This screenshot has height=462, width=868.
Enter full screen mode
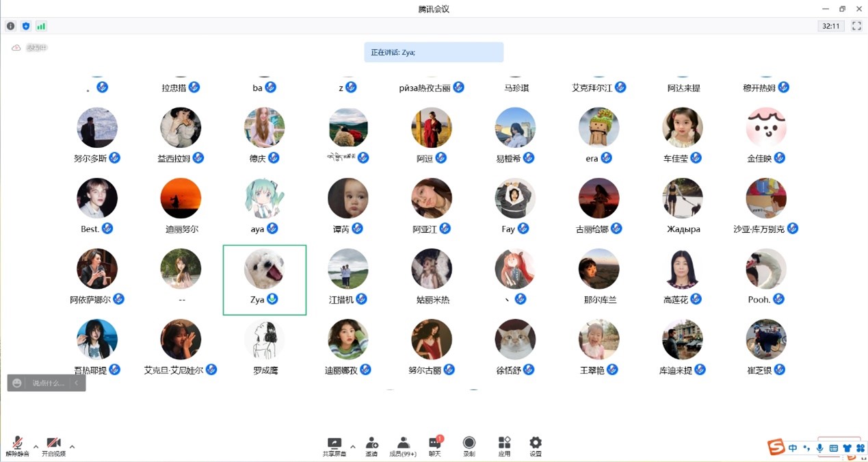tap(856, 26)
